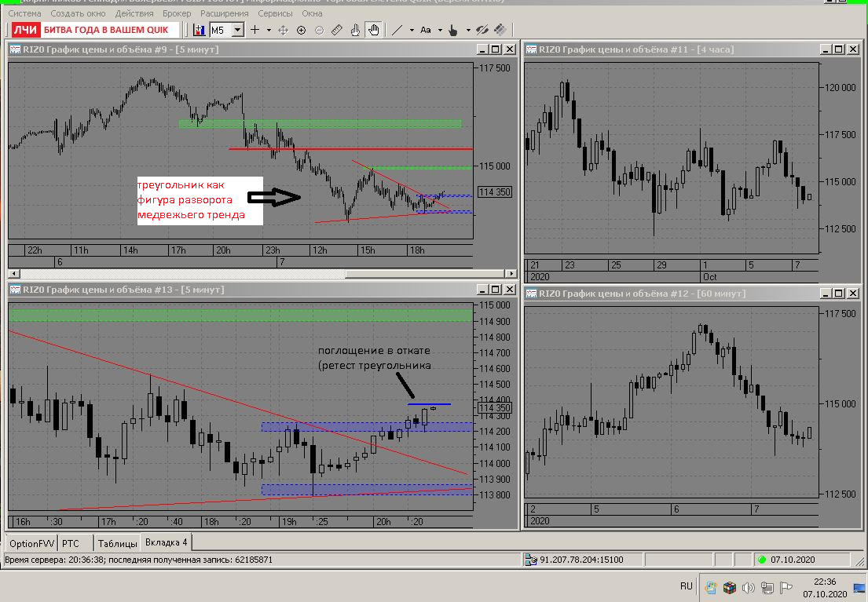The width and height of the screenshot is (868, 602).
Task: Click the 114 350 price label in chart #9
Action: click(495, 192)
